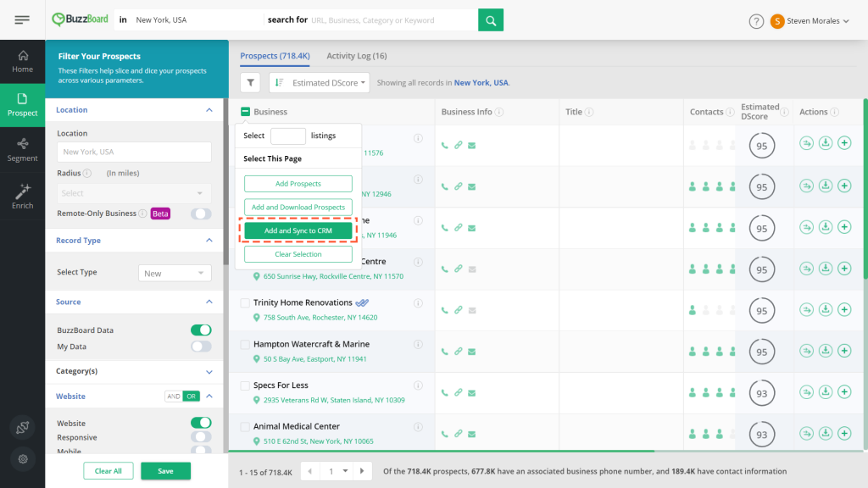Collapse the Website filter section chevron

click(x=209, y=396)
